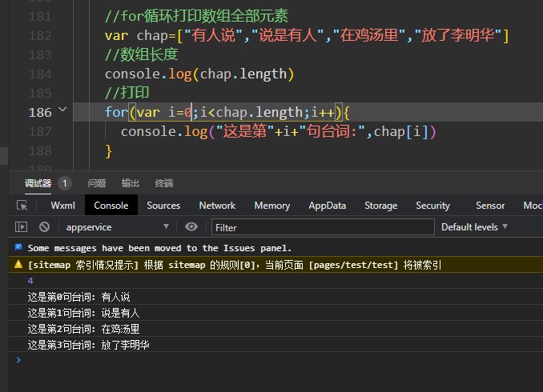This screenshot has width=543, height=392.
Task: Click log row '这是第1句台词: 说是有人'
Action: (276, 313)
